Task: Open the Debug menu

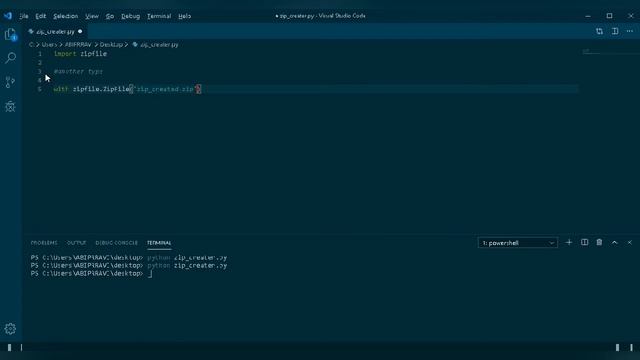Action: point(131,16)
